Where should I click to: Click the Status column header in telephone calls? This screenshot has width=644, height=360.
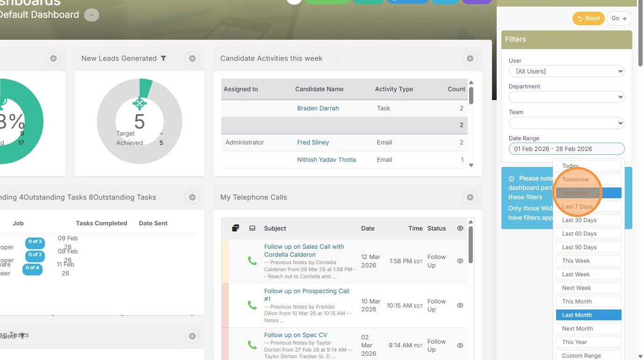click(x=436, y=228)
